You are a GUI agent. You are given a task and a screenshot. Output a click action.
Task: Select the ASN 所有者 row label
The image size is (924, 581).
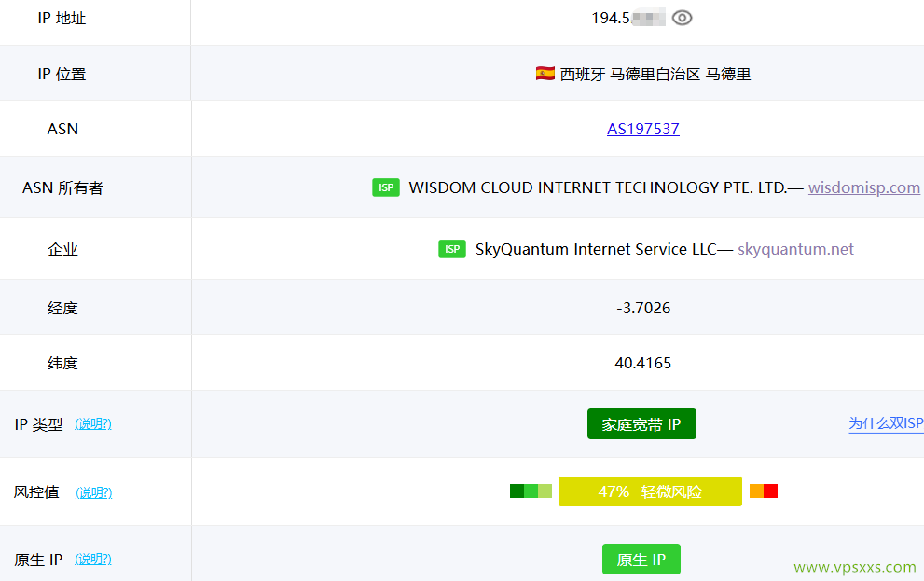(62, 187)
